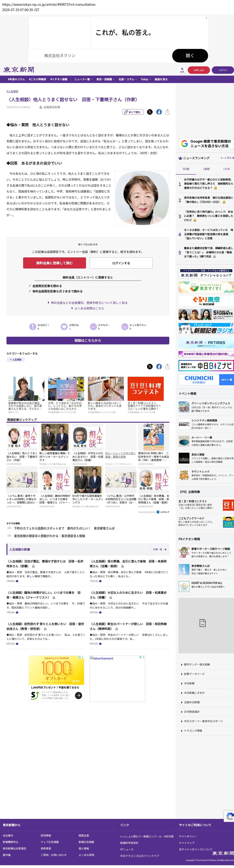The width and height of the screenshot is (234, 868).
Task: Open サイトポリシー footer link
Action: pyautogui.click(x=188, y=836)
